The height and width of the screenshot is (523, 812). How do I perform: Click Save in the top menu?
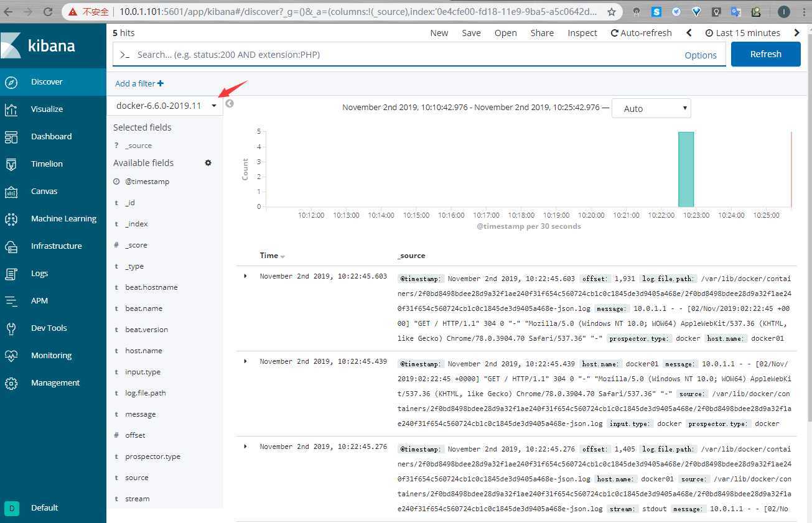pyautogui.click(x=471, y=32)
